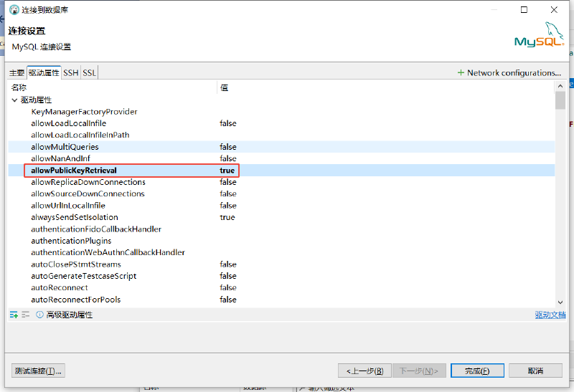The width and height of the screenshot is (574, 392).
Task: Open the SSH tab
Action: coord(70,73)
